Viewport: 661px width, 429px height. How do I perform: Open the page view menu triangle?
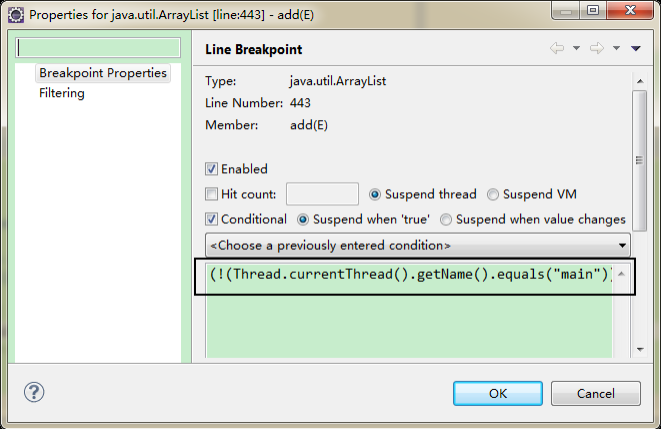click(x=635, y=48)
